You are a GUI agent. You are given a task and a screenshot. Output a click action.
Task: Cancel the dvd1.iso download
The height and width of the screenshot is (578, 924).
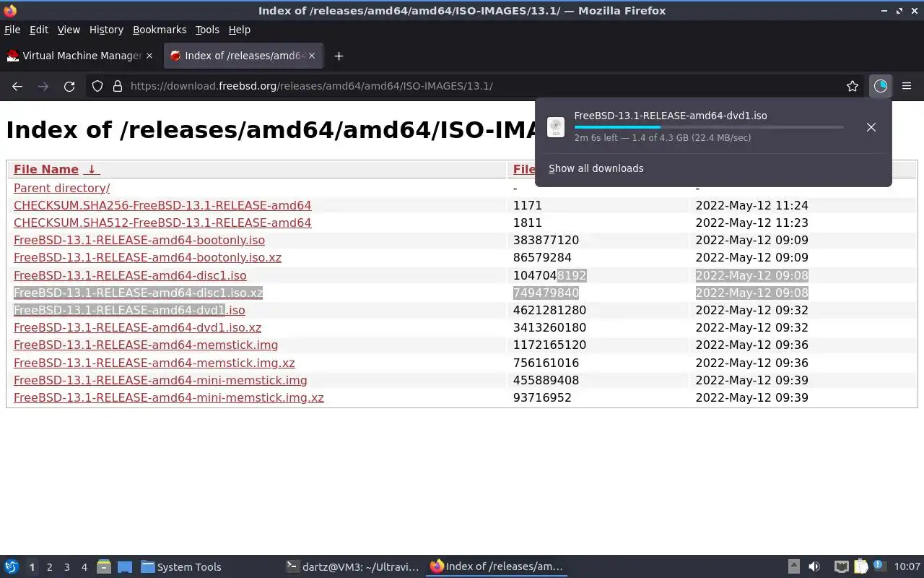click(871, 127)
